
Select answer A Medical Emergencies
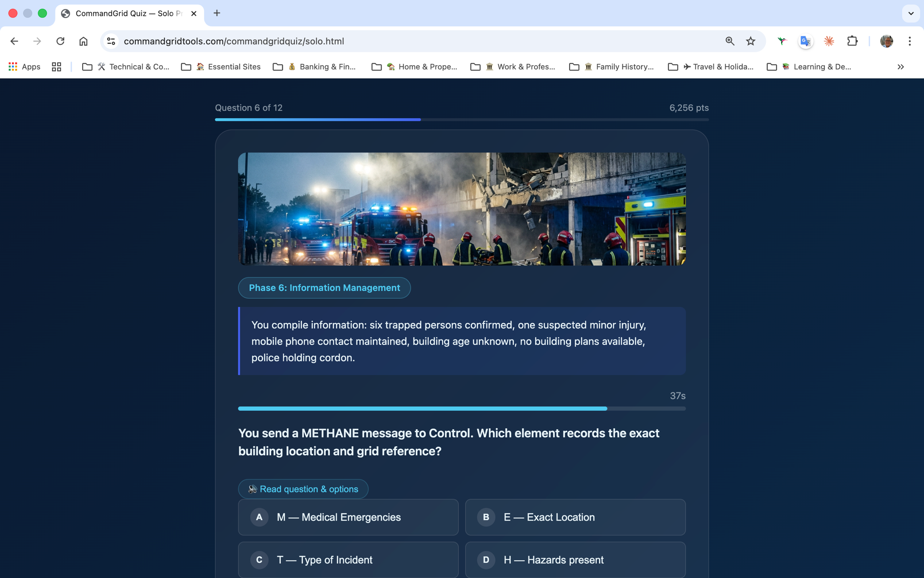(x=348, y=517)
